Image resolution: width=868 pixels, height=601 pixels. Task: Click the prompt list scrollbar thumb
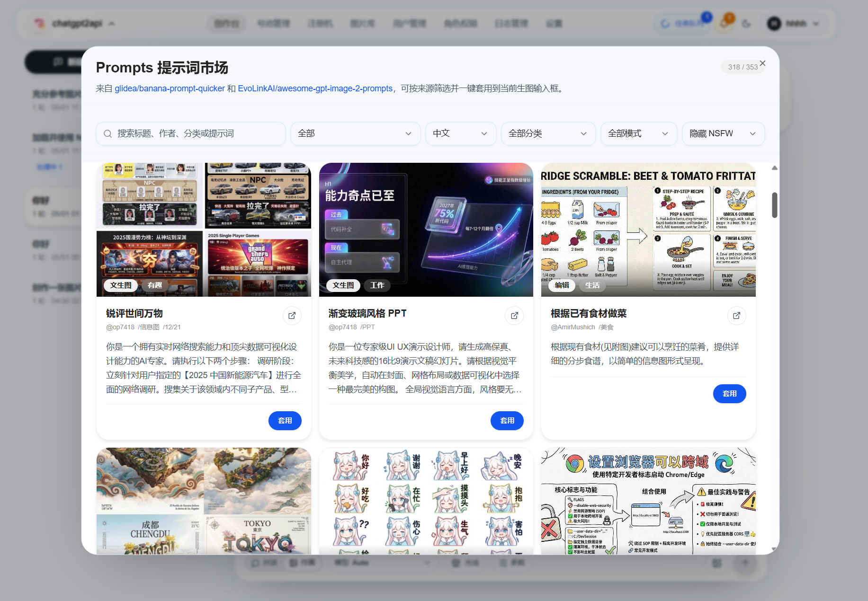775,205
